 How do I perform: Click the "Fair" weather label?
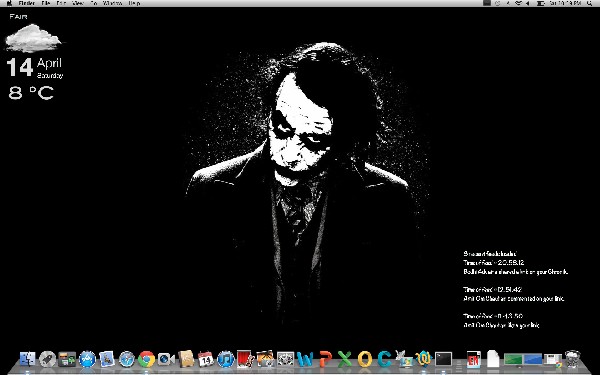tap(18, 16)
